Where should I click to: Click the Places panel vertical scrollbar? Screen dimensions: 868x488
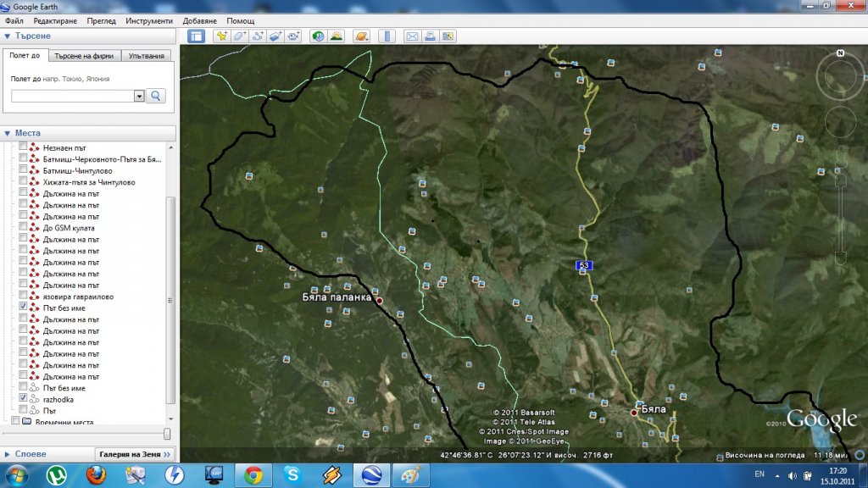170,301
